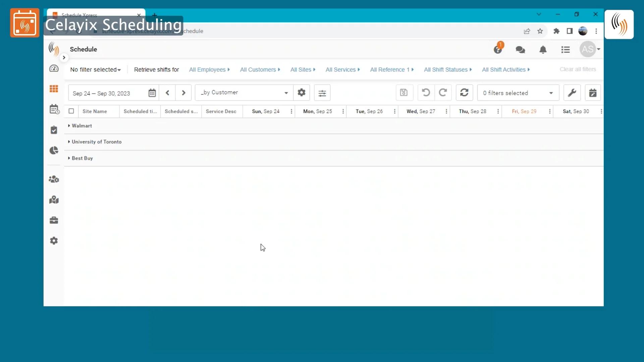Open the '0 filters selected' dropdown

(x=517, y=93)
